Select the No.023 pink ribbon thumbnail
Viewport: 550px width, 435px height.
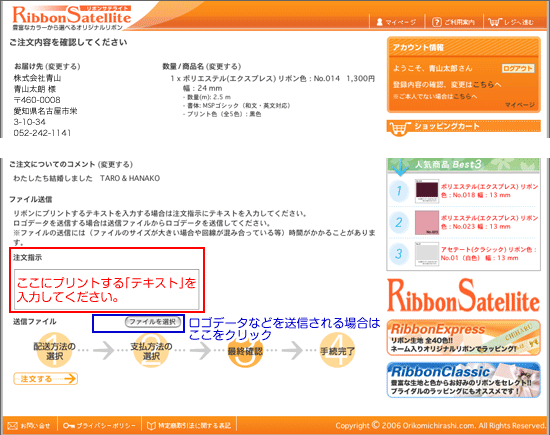point(427,222)
